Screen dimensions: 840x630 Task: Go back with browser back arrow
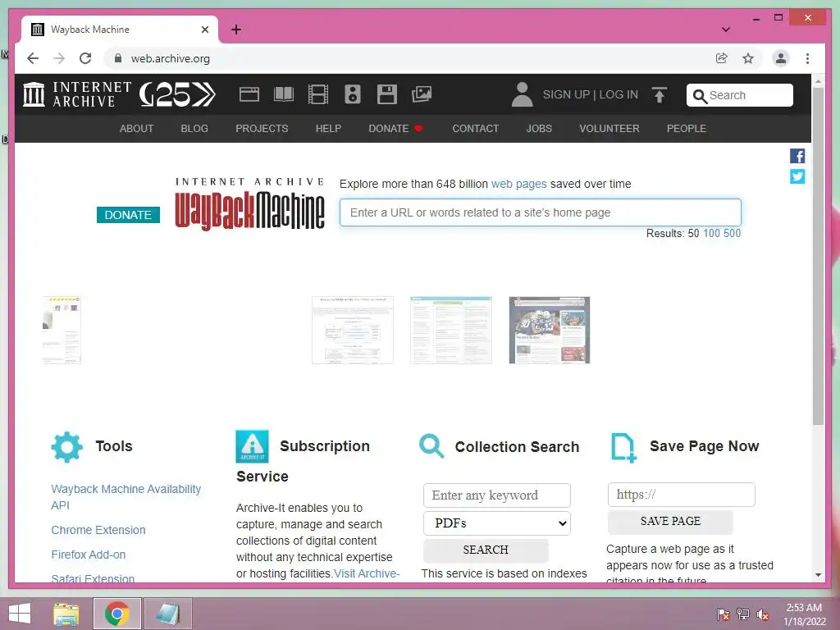click(x=33, y=58)
